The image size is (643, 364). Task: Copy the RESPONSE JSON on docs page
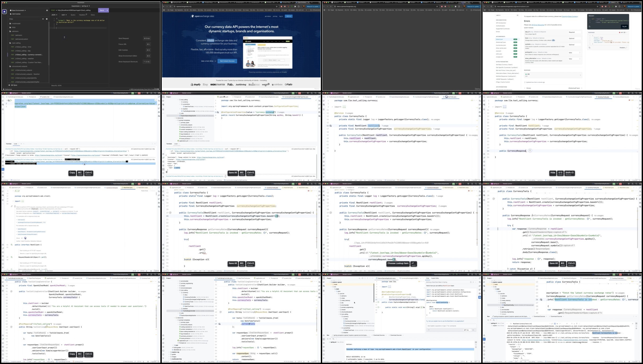click(x=589, y=48)
